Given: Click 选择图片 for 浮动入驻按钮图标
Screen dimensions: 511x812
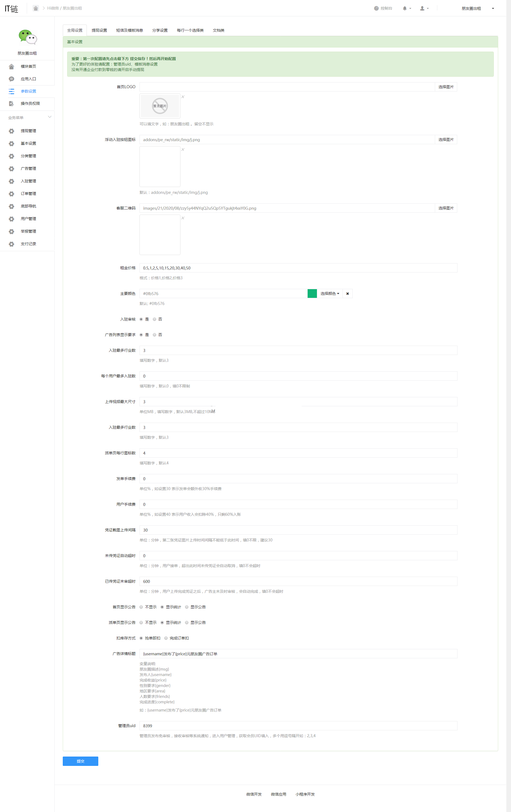Looking at the screenshot, I should coord(446,140).
